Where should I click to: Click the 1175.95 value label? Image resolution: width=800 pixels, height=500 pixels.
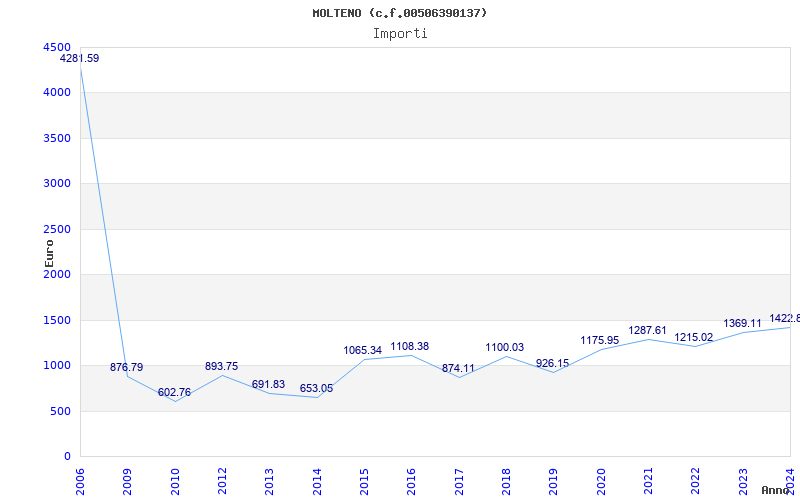coord(599,340)
